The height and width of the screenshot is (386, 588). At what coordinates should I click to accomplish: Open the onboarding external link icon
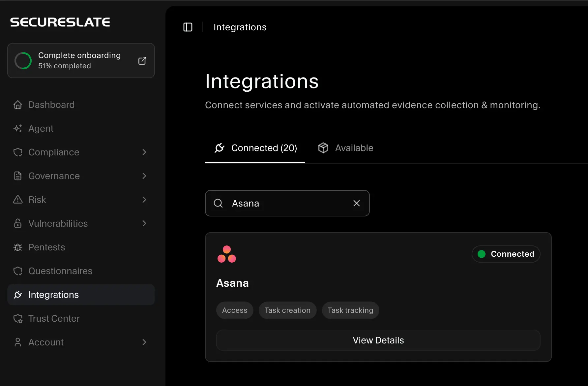[142, 61]
